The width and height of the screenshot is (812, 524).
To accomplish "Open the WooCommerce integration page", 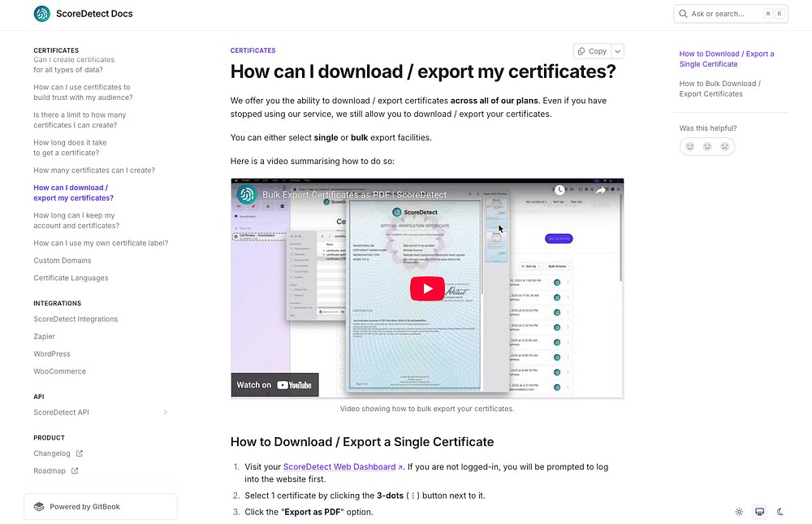I will click(x=59, y=371).
